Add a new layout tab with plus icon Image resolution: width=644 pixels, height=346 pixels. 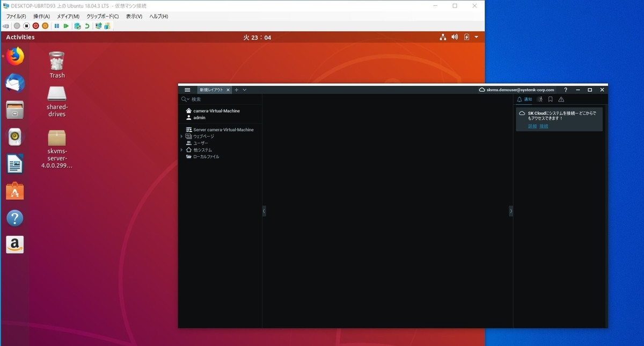click(237, 90)
